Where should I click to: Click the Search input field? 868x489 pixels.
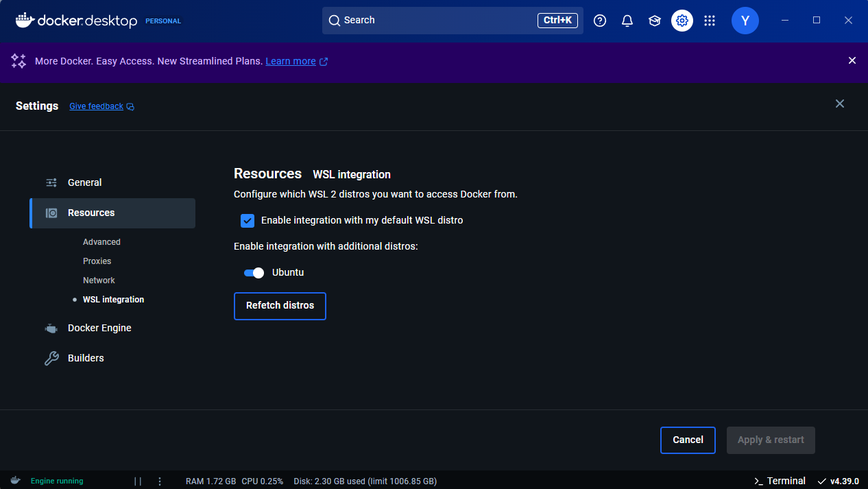click(x=453, y=21)
